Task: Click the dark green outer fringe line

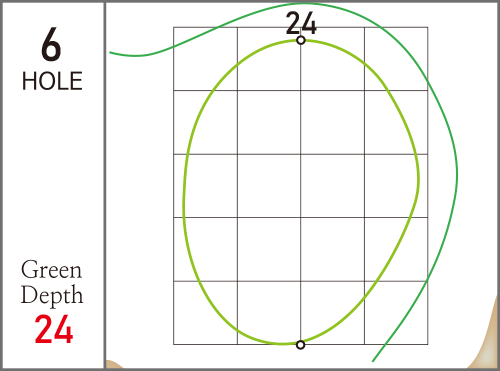Action: (x=457, y=173)
